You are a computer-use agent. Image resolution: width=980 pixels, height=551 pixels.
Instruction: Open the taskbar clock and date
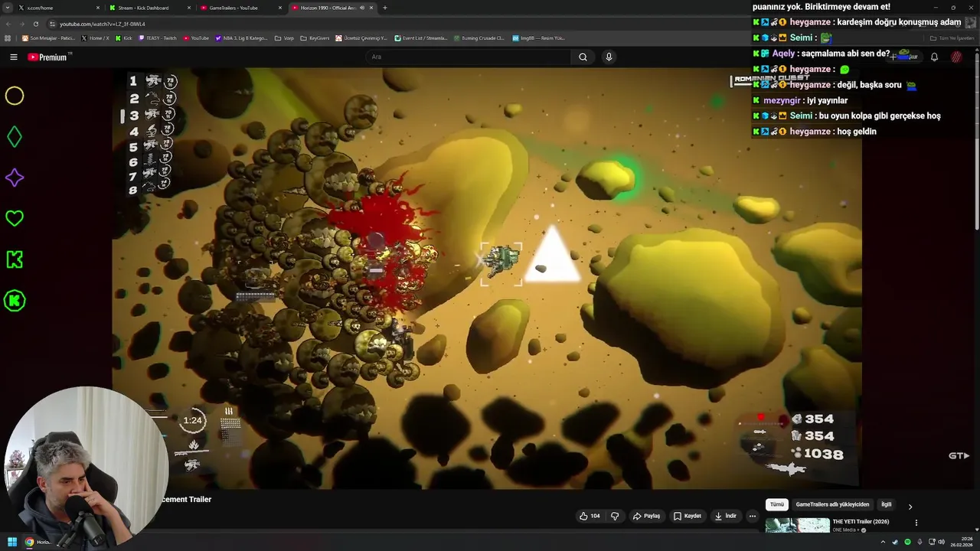[x=961, y=542]
